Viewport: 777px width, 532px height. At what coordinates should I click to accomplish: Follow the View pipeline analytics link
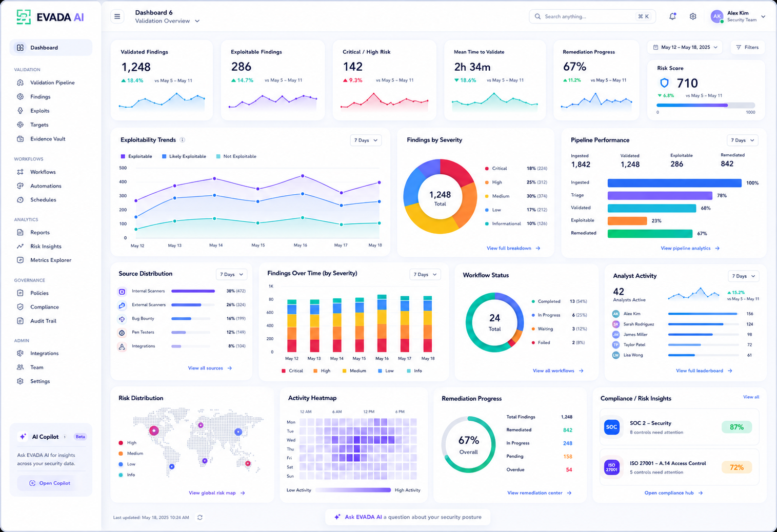(x=690, y=248)
